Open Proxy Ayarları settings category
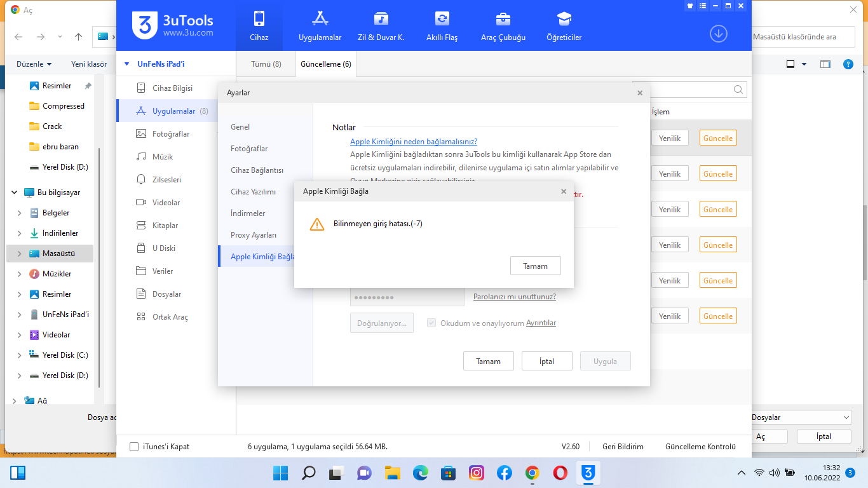 point(254,235)
